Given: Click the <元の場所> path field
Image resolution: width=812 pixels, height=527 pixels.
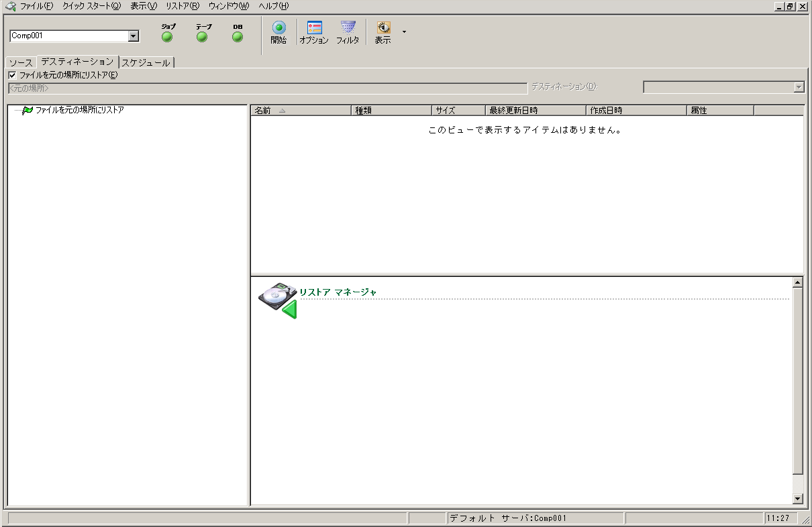Looking at the screenshot, I should pos(267,88).
